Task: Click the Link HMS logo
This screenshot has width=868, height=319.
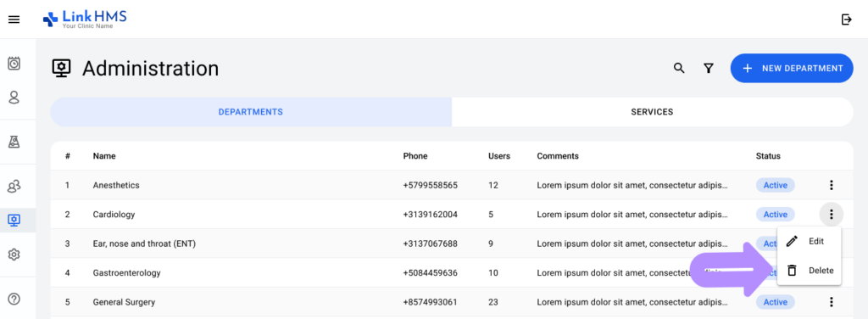Action: [85, 20]
